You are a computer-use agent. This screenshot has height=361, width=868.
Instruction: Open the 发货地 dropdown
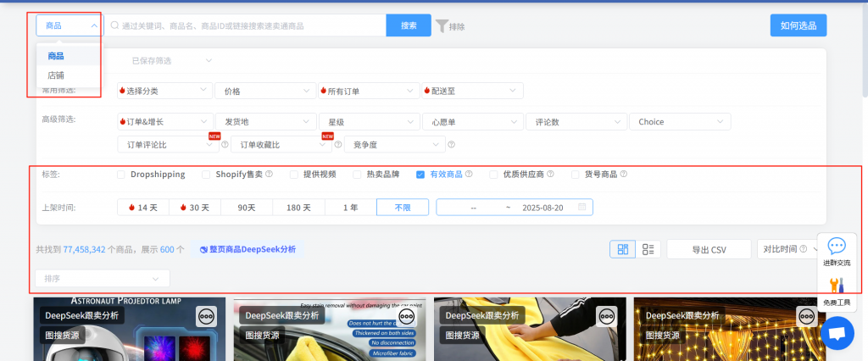(x=265, y=122)
